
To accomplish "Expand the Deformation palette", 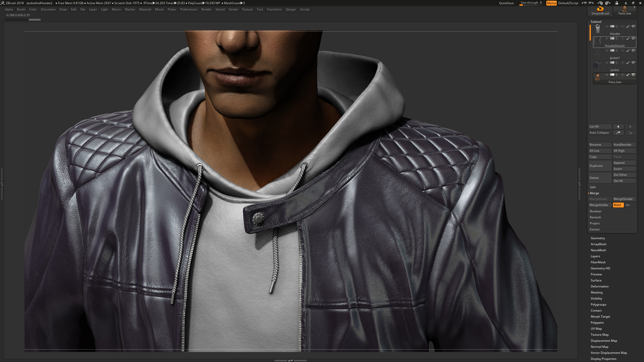I will (x=599, y=286).
